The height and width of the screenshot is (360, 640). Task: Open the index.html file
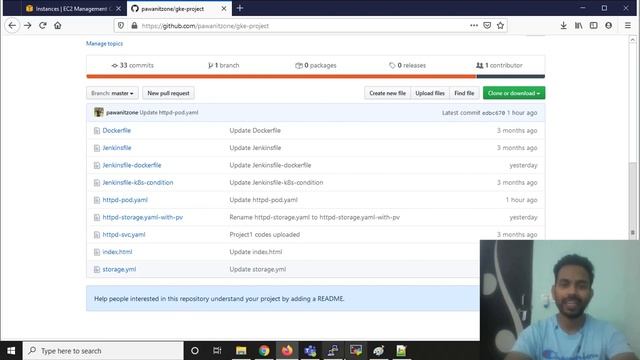(x=117, y=252)
